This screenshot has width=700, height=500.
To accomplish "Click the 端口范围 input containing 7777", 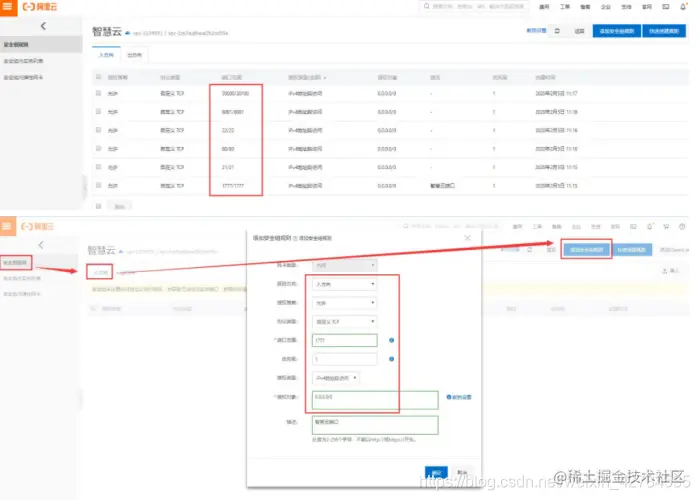I will [x=345, y=340].
